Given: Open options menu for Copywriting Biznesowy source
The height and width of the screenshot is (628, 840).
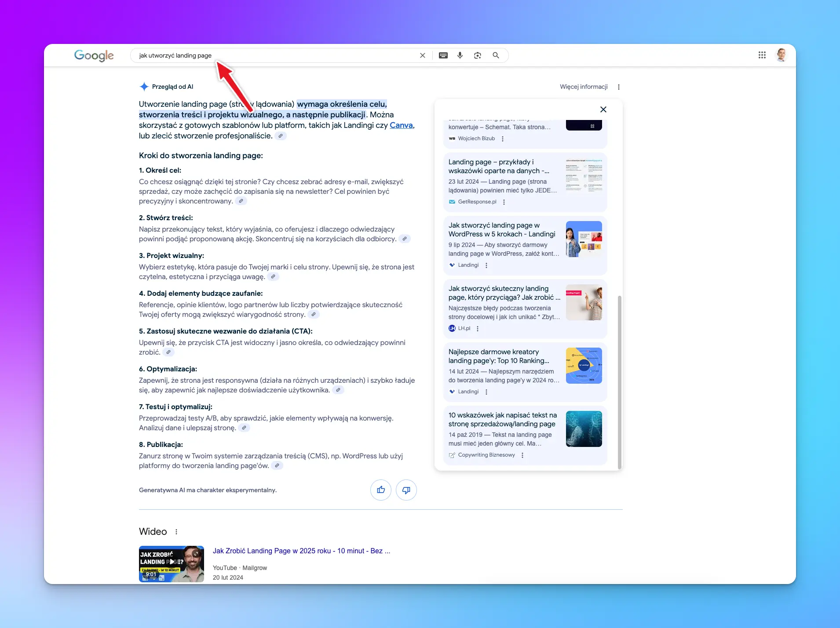Looking at the screenshot, I should tap(522, 455).
